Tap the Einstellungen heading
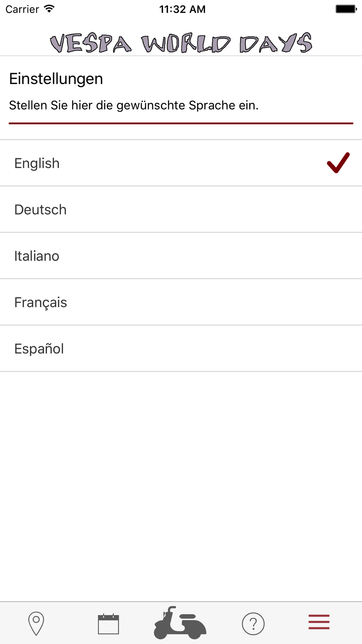 pyautogui.click(x=56, y=79)
